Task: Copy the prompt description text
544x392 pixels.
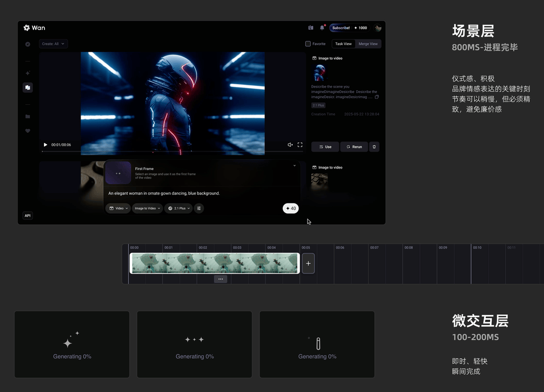Action: (376, 97)
